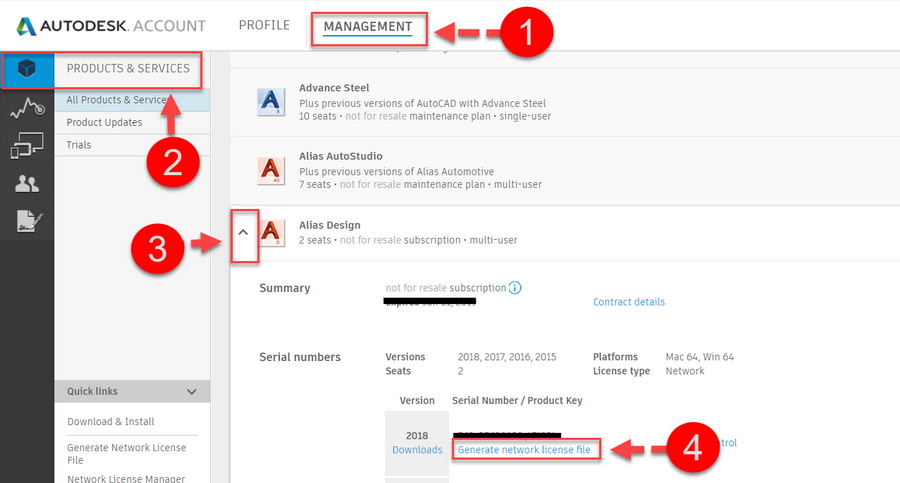
Task: Collapse the Alias Design product row
Action: point(243,233)
